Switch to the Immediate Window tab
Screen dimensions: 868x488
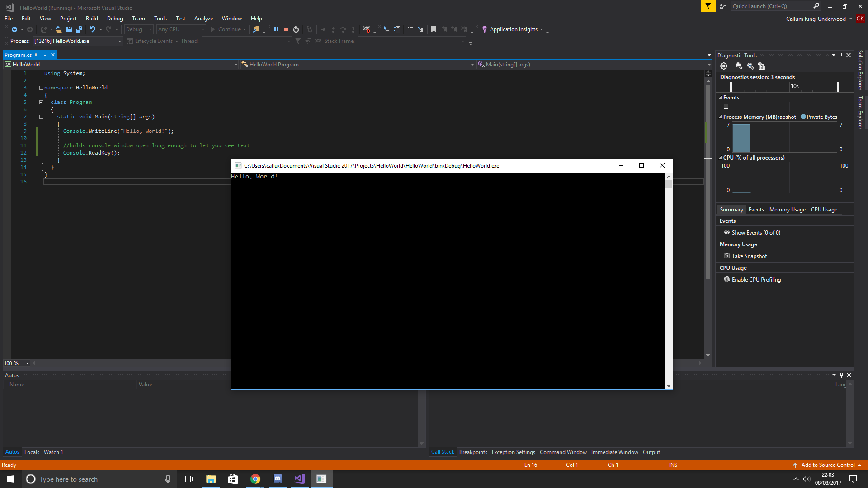[615, 452]
